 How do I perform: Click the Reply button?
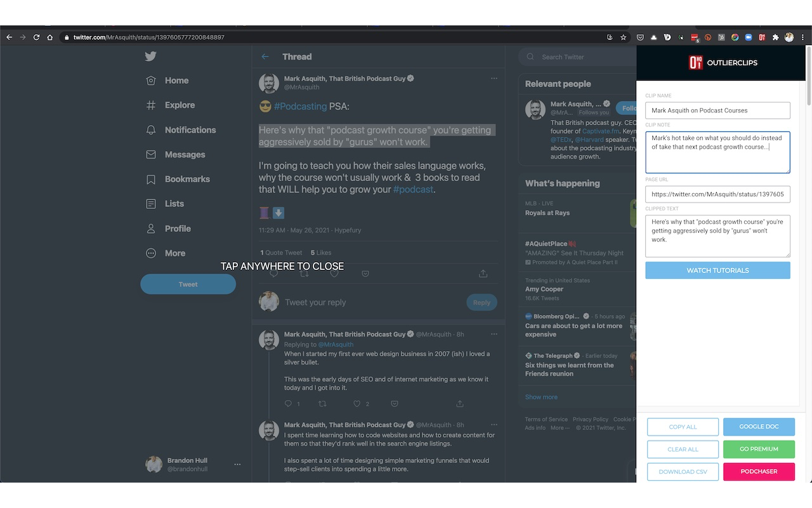click(481, 302)
